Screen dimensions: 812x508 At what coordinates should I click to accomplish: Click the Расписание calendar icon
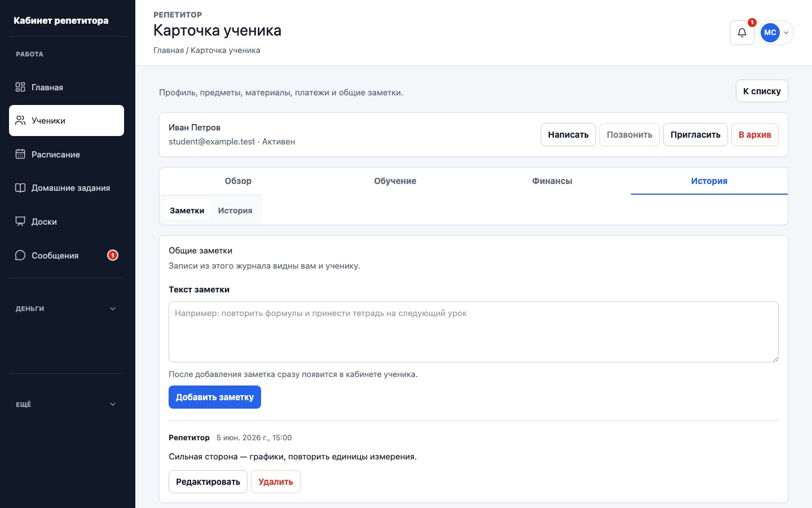[20, 154]
